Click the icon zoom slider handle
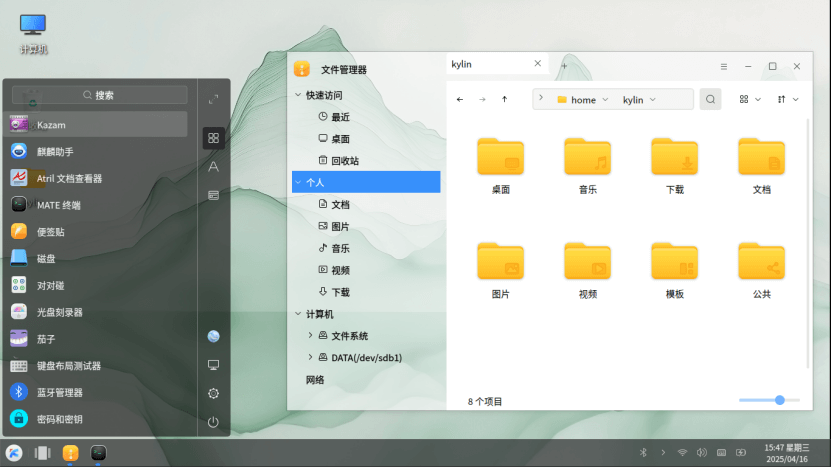The height and width of the screenshot is (468, 832). pyautogui.click(x=780, y=400)
